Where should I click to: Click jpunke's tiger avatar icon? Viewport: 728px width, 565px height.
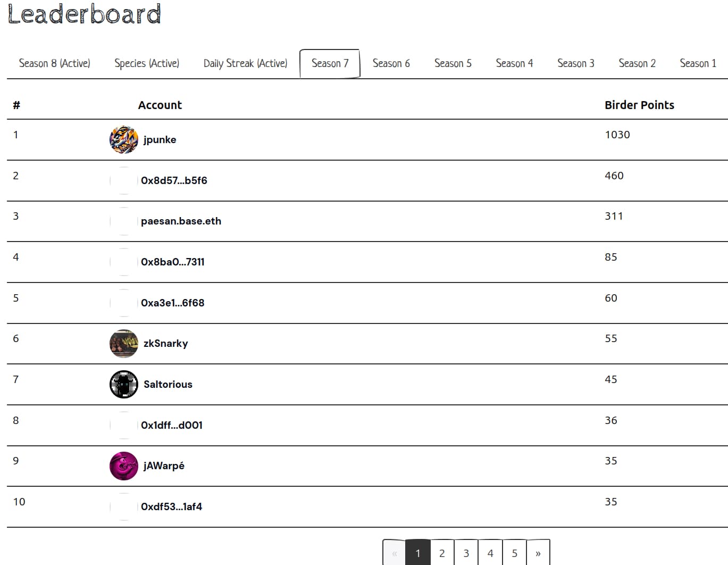(x=123, y=140)
